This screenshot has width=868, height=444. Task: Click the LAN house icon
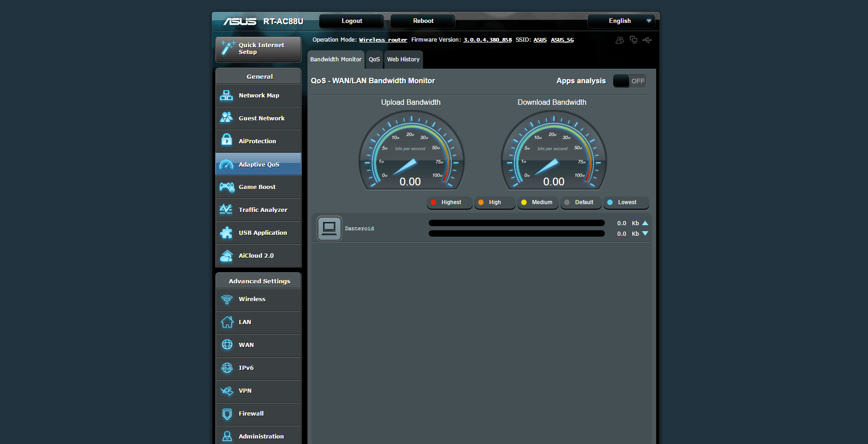click(227, 322)
